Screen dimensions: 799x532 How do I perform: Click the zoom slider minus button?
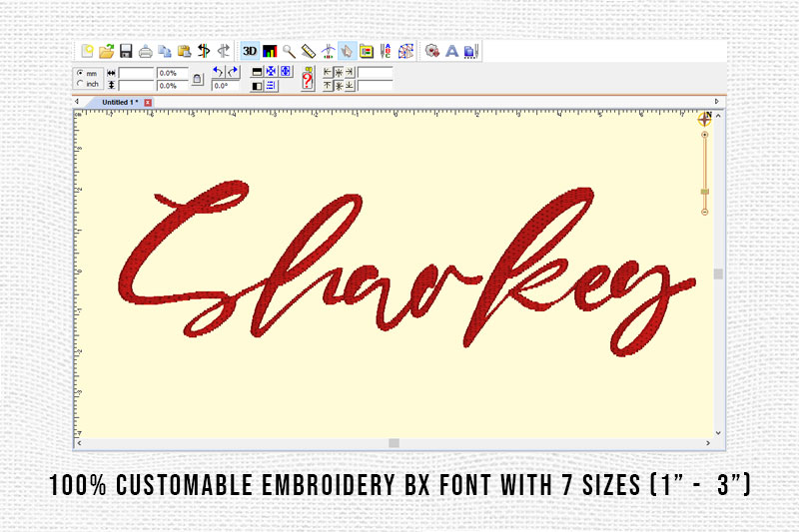coord(705,212)
